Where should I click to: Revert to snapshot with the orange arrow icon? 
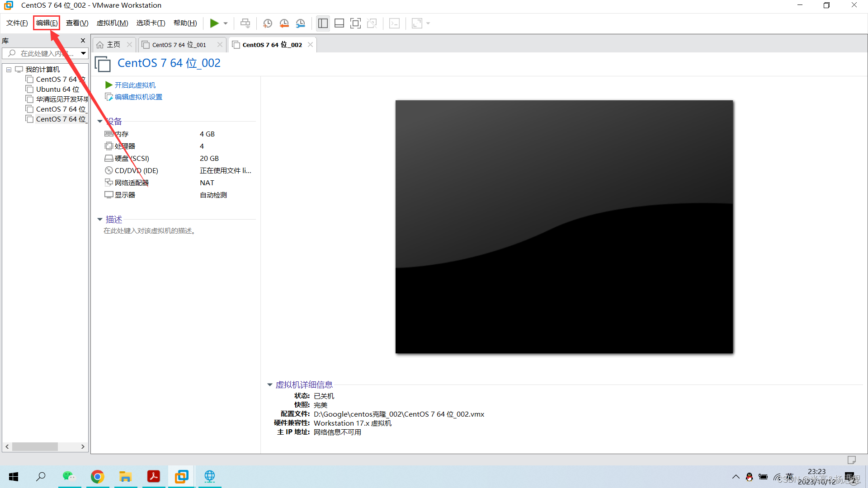click(284, 23)
